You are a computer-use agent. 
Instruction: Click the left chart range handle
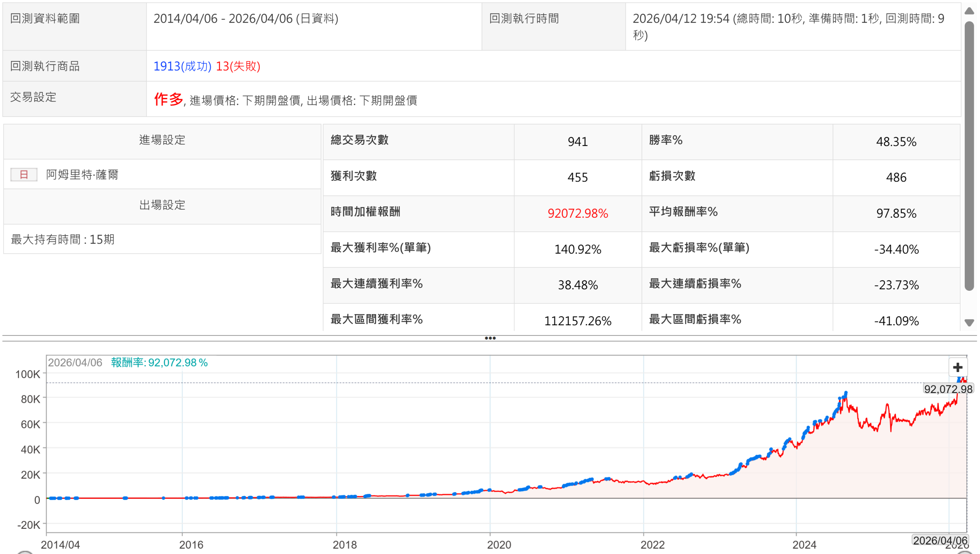tap(25, 552)
